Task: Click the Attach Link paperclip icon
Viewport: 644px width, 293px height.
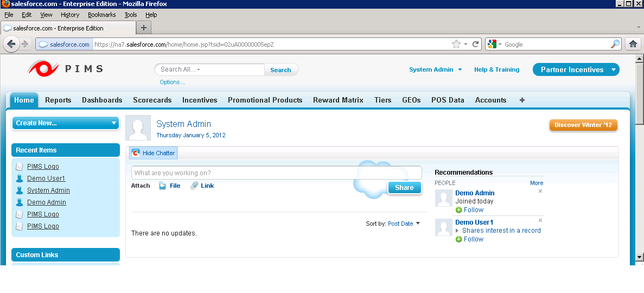Action: [x=194, y=186]
